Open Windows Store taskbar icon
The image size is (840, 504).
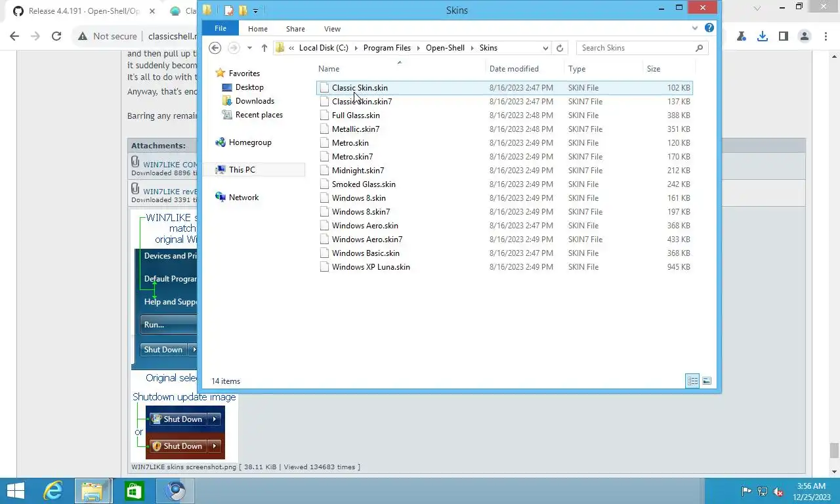click(134, 491)
